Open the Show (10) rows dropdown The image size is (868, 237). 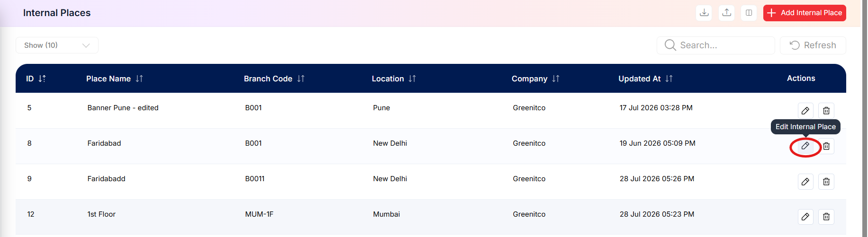pyautogui.click(x=57, y=45)
